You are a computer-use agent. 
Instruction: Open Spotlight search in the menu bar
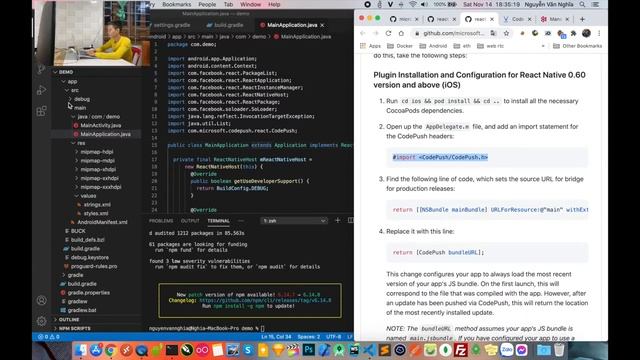tap(582, 4)
